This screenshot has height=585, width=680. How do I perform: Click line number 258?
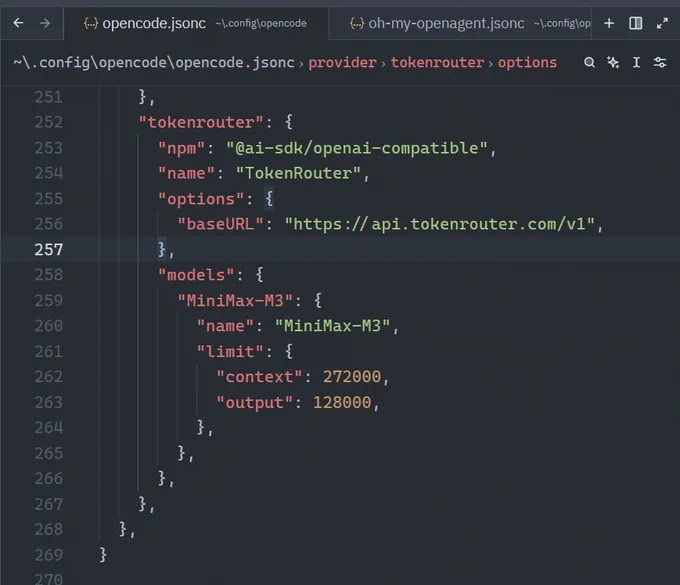(x=49, y=275)
